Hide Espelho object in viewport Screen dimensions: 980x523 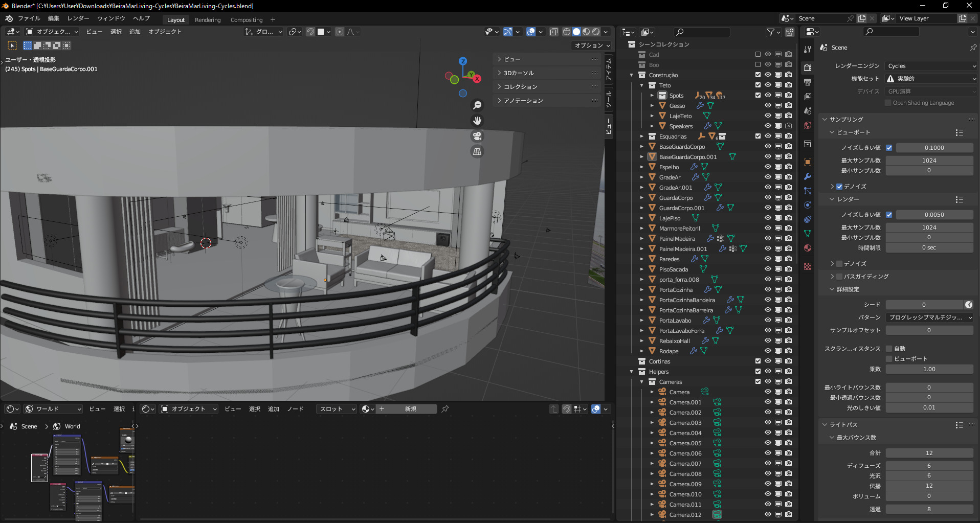(768, 167)
